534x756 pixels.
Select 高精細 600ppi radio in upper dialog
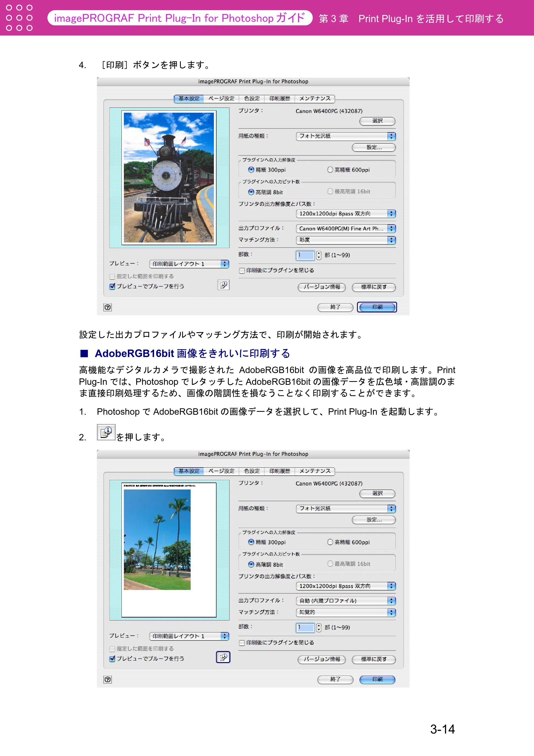[x=330, y=170]
